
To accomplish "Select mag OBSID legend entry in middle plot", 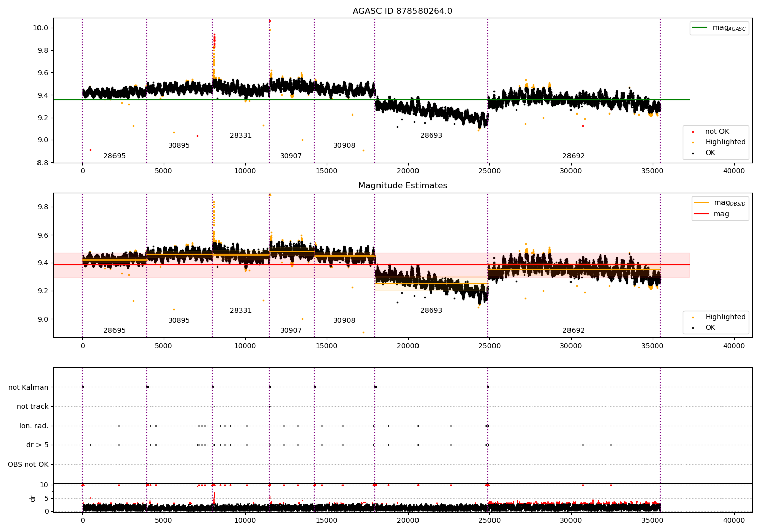I will pyautogui.click(x=720, y=203).
